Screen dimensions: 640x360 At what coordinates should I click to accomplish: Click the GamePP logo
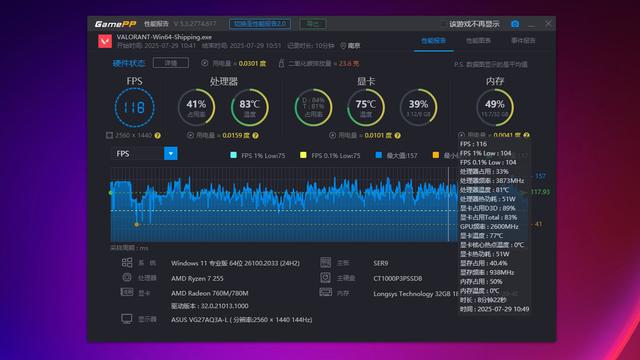tap(115, 24)
